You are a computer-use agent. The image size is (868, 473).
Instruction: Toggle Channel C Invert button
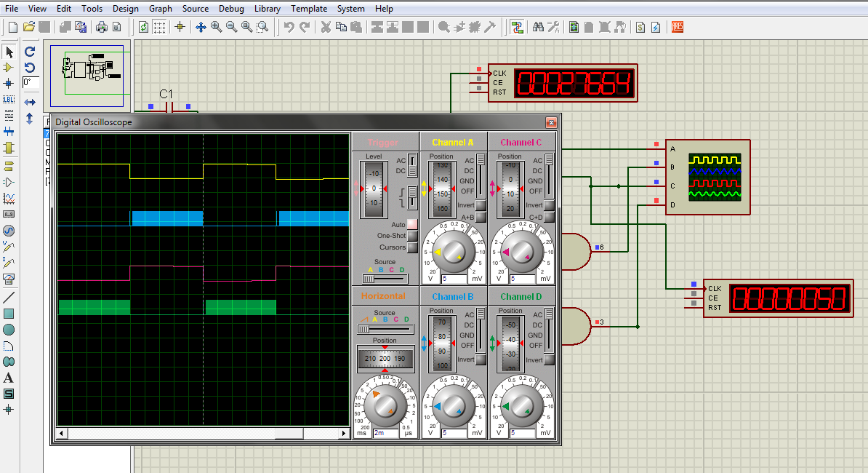[x=550, y=205]
